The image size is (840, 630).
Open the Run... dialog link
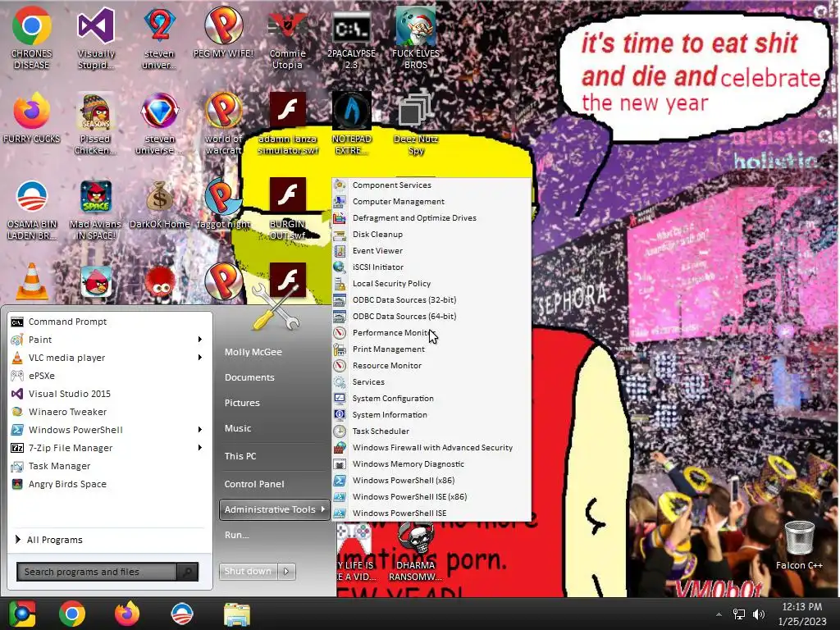point(237,535)
